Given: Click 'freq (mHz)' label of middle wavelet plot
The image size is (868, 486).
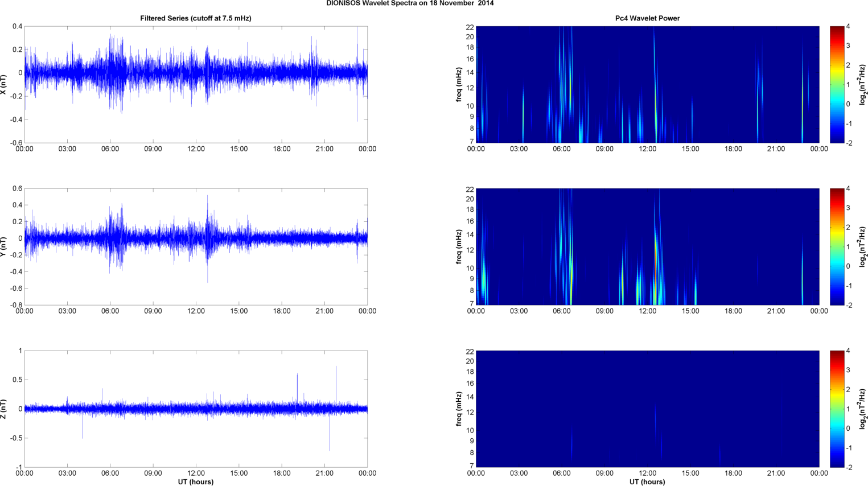Looking at the screenshot, I should [x=459, y=246].
